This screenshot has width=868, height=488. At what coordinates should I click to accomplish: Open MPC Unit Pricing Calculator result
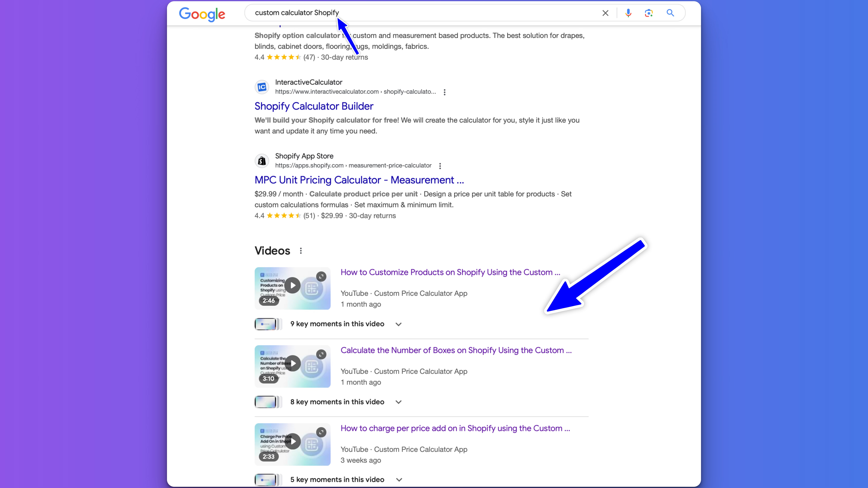click(x=359, y=180)
